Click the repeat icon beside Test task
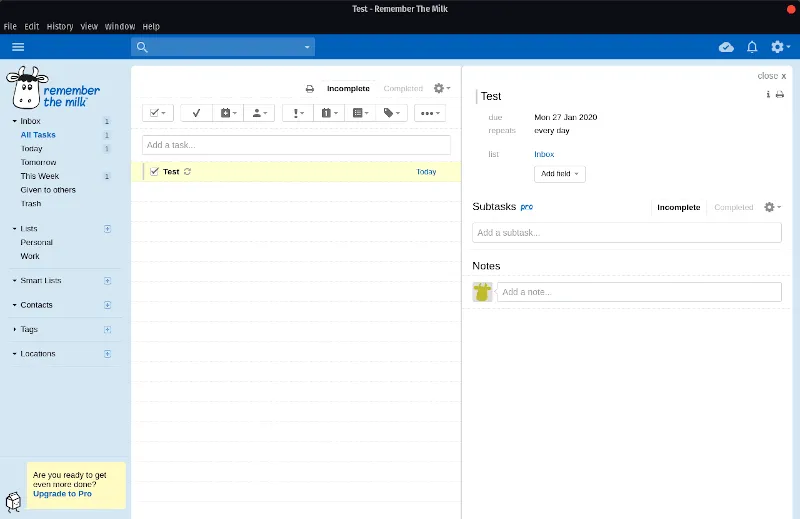The width and height of the screenshot is (800, 519). click(x=187, y=172)
